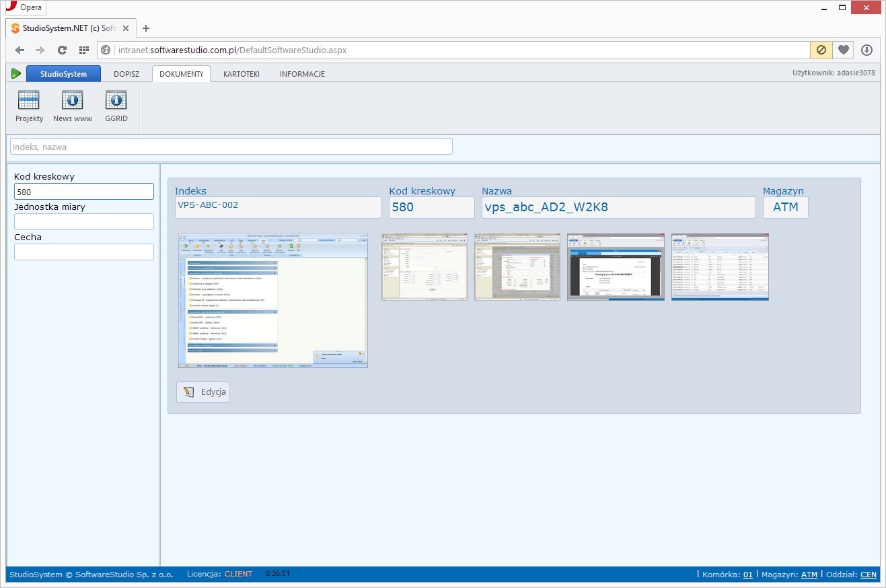Switch to the DOKUMENTY tab

181,74
